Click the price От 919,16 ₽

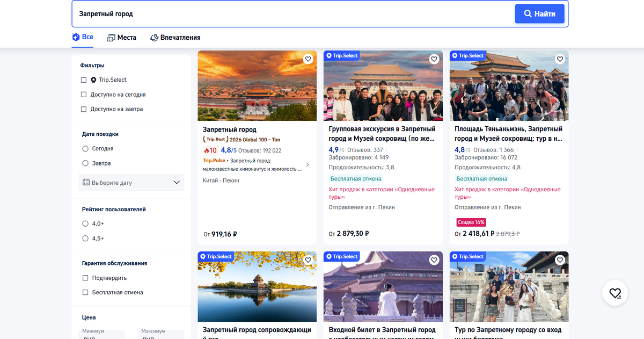point(220,234)
